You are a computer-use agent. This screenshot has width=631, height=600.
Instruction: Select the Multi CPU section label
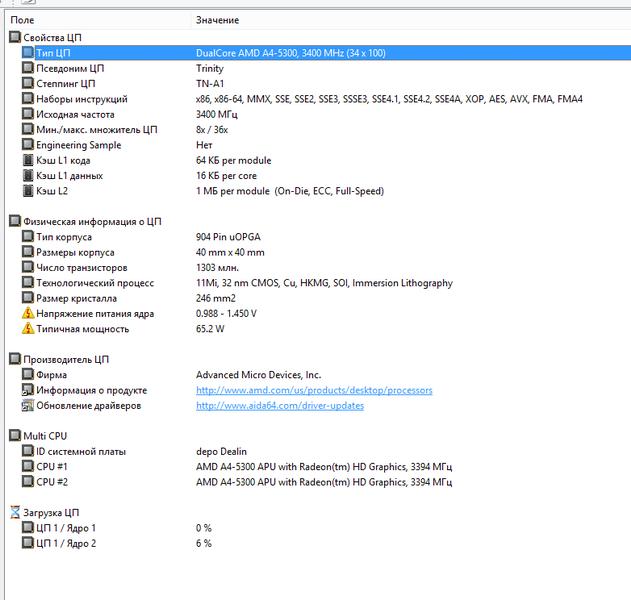pyautogui.click(x=45, y=436)
